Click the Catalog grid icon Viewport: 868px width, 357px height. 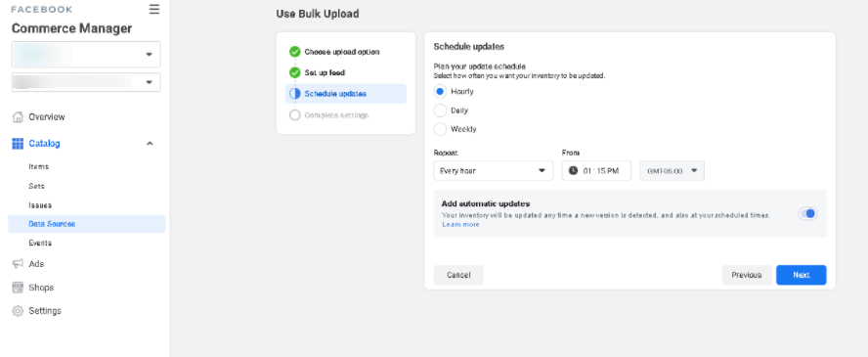pos(18,144)
